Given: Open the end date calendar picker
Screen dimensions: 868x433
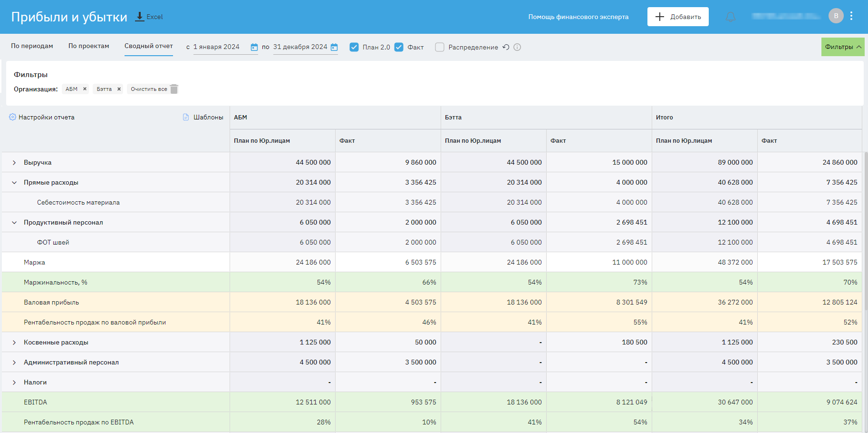Looking at the screenshot, I should pyautogui.click(x=334, y=47).
